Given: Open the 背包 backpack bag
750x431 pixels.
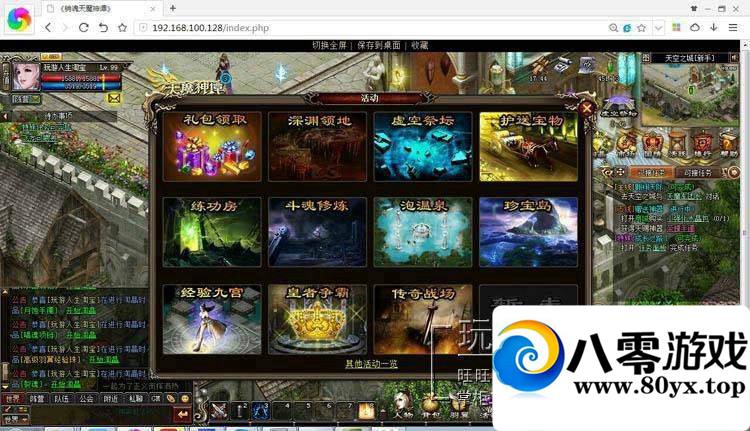Looking at the screenshot, I should click(430, 406).
